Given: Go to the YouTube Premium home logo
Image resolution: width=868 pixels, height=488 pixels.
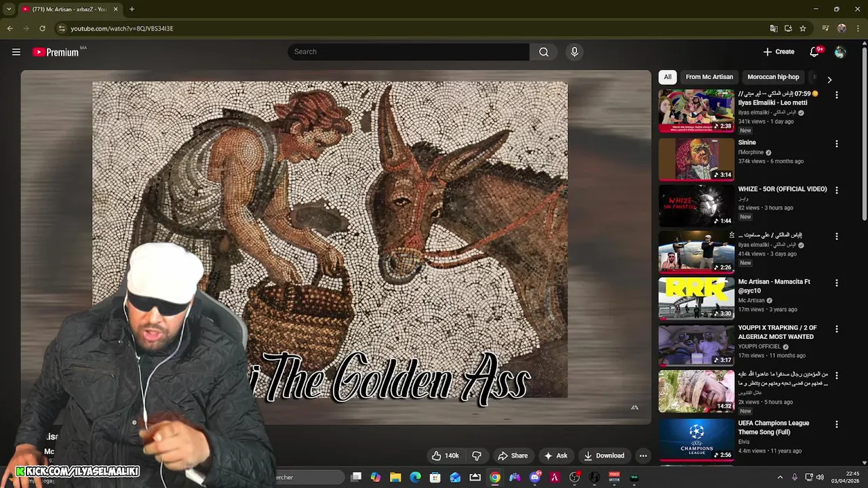Looking at the screenshot, I should click(x=56, y=52).
